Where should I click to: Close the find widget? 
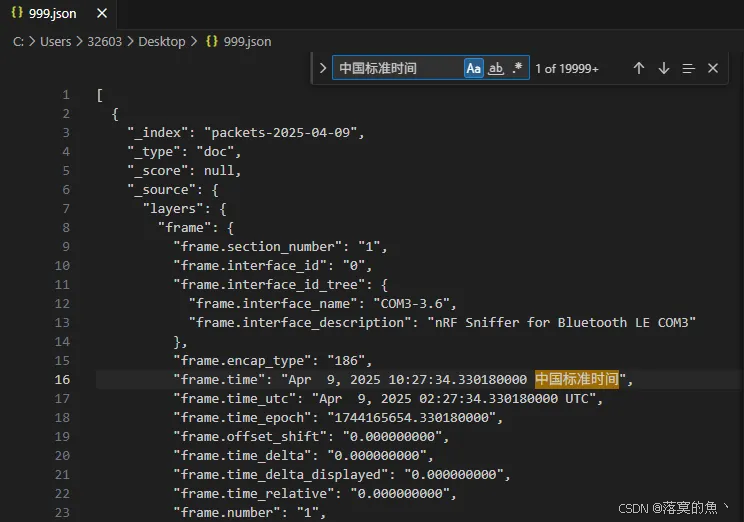click(x=713, y=68)
